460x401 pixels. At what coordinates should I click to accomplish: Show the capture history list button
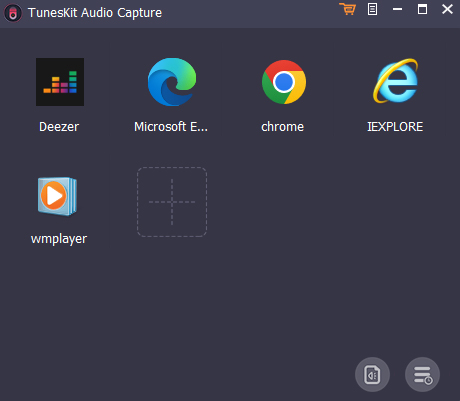[422, 375]
